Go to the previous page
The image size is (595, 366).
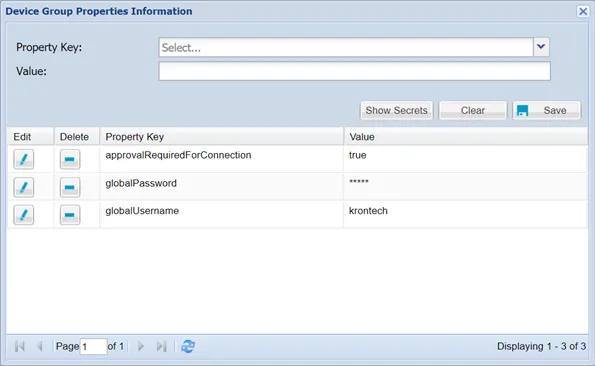(x=39, y=346)
